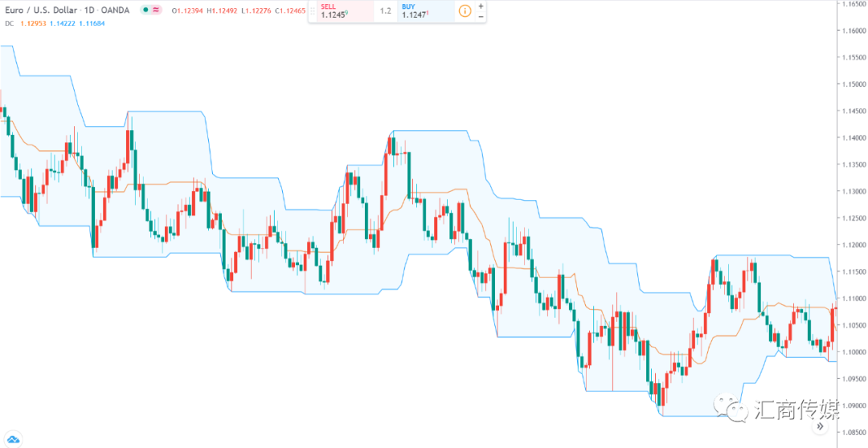Viewport: 868px width, 448px height.
Task: Jump to latest bar with double-arrow button
Action: click(820, 426)
